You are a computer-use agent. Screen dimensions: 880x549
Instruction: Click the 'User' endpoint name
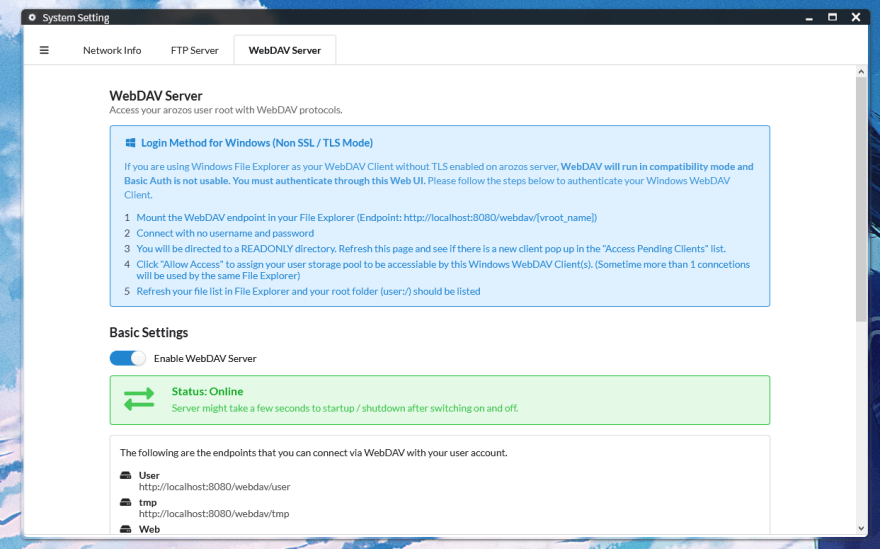(149, 475)
